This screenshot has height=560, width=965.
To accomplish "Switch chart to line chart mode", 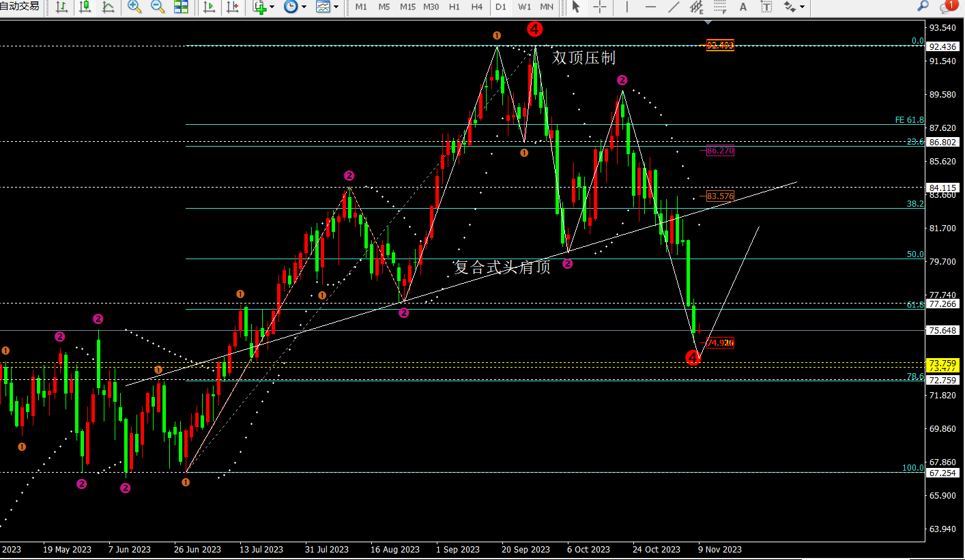I will (109, 7).
